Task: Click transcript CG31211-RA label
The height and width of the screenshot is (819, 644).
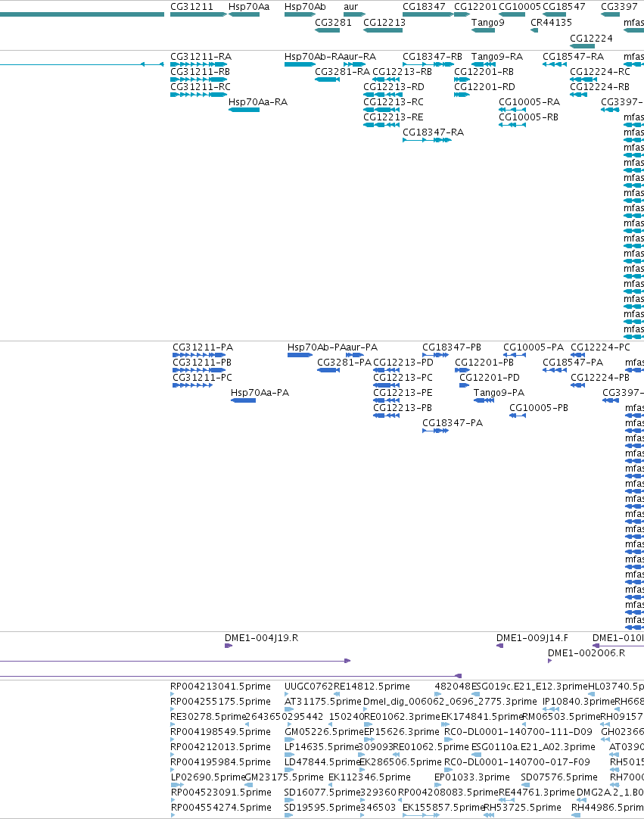Action: [201, 57]
